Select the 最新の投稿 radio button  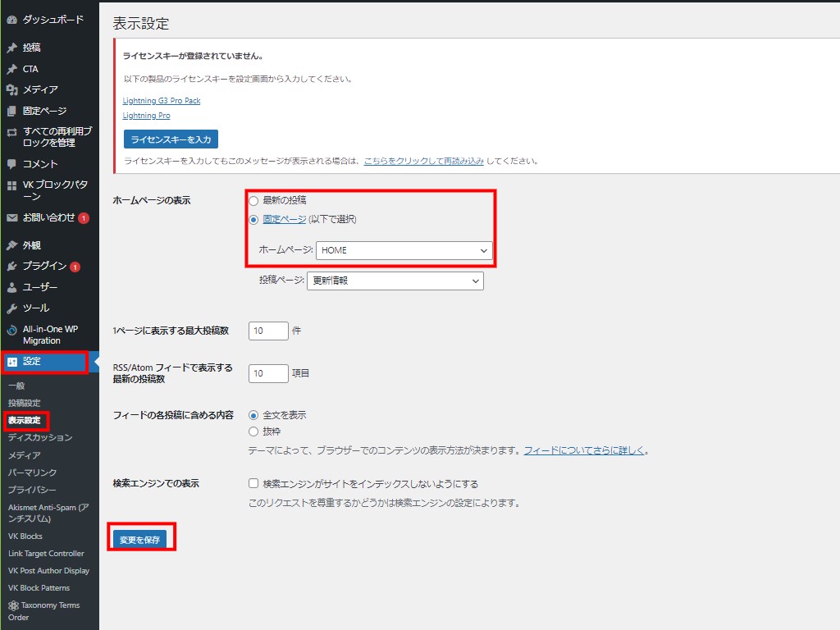[x=253, y=200]
